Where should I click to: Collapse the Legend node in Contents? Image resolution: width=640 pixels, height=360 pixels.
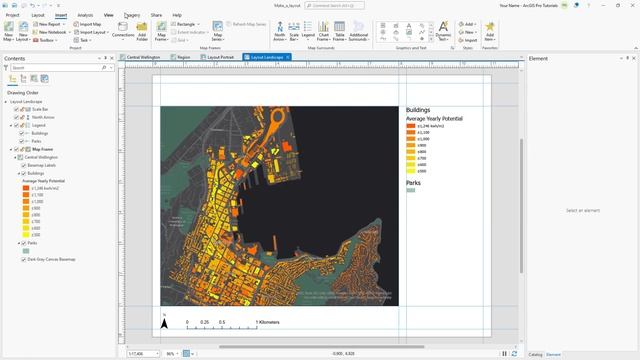coord(11,125)
